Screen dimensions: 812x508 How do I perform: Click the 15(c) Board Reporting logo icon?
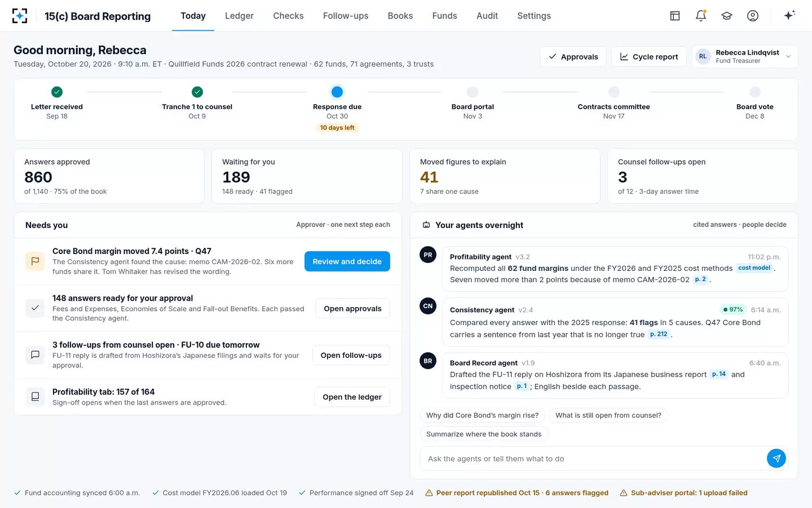pyautogui.click(x=20, y=16)
